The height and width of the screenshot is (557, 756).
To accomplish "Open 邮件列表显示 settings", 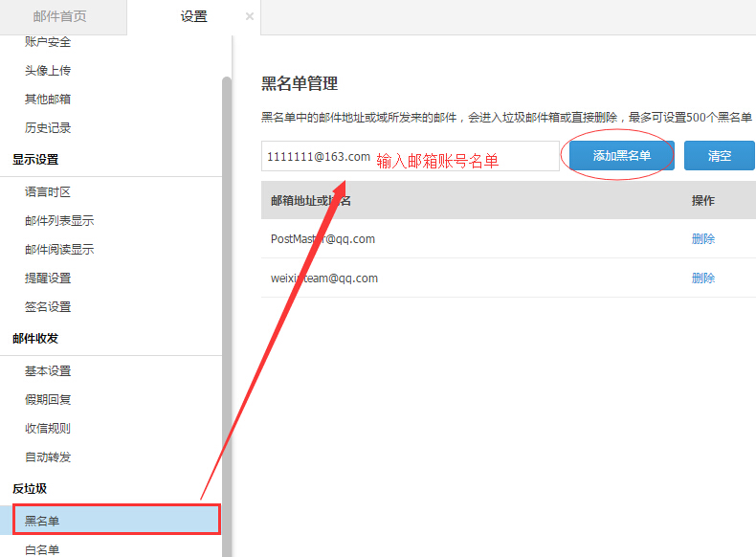I will [59, 221].
